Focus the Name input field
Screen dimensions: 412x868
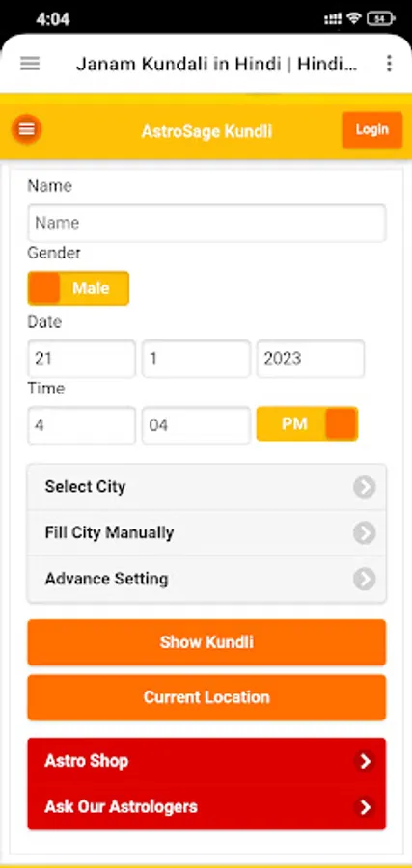point(206,223)
